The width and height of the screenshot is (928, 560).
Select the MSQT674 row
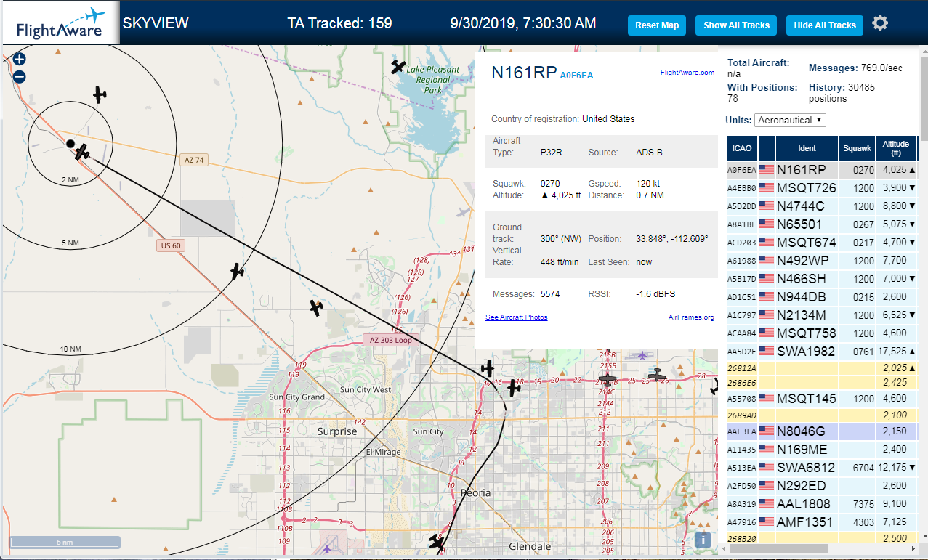click(822, 243)
